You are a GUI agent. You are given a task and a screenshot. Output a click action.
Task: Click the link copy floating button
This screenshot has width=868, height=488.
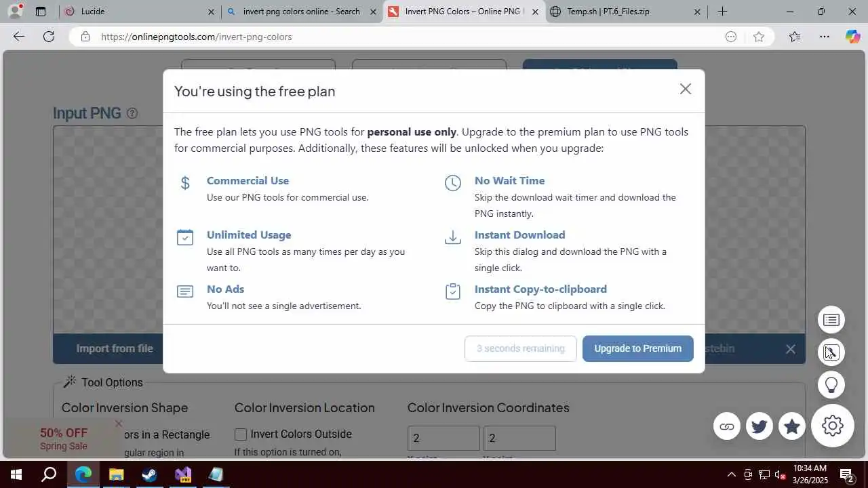pos(727,426)
